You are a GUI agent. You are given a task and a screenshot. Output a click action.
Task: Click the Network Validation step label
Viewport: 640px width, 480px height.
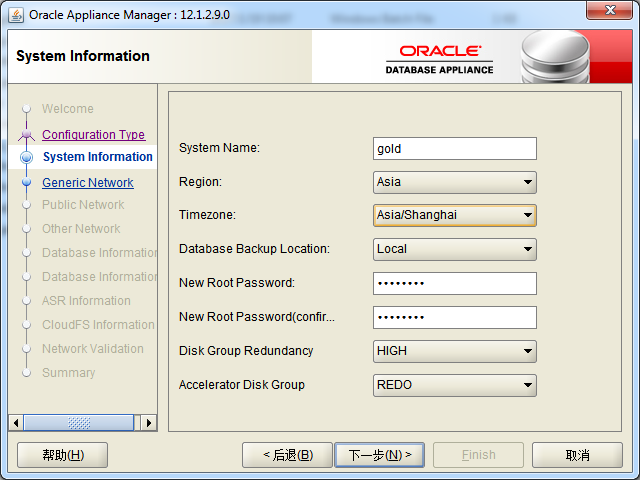point(93,349)
